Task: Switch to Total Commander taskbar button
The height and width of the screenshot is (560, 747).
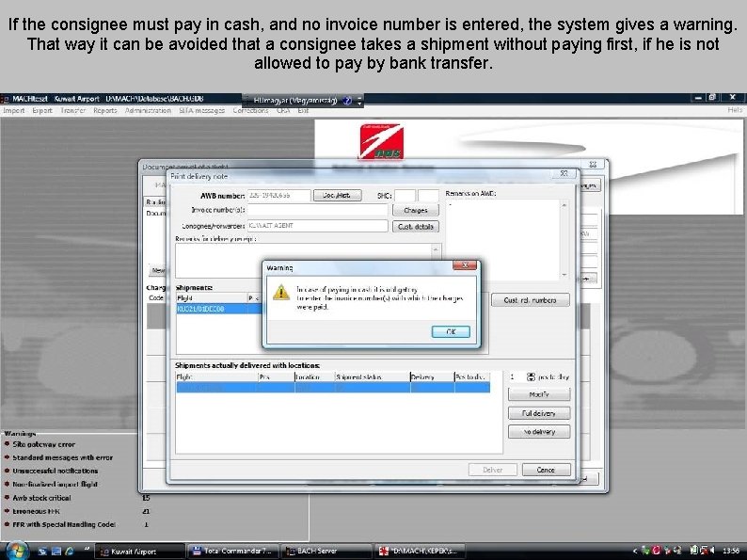Action: point(232,552)
